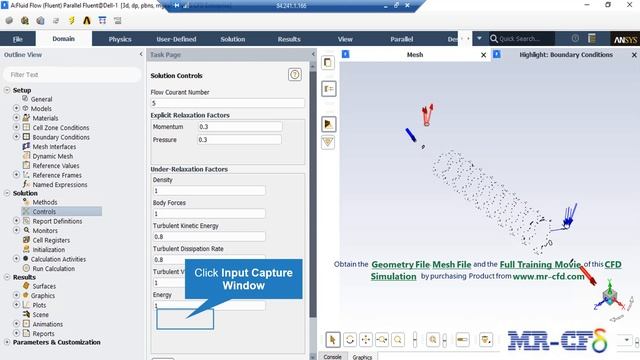This screenshot has height=360, width=640.
Task: Expand the Report Definitions tree node
Action: coord(16,220)
